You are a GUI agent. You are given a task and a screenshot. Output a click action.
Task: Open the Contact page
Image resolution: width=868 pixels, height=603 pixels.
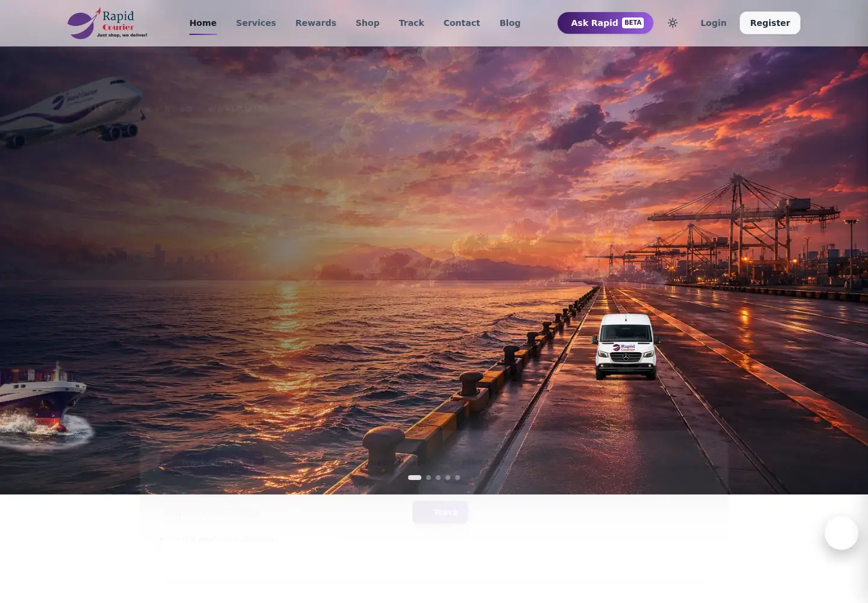coord(462,23)
